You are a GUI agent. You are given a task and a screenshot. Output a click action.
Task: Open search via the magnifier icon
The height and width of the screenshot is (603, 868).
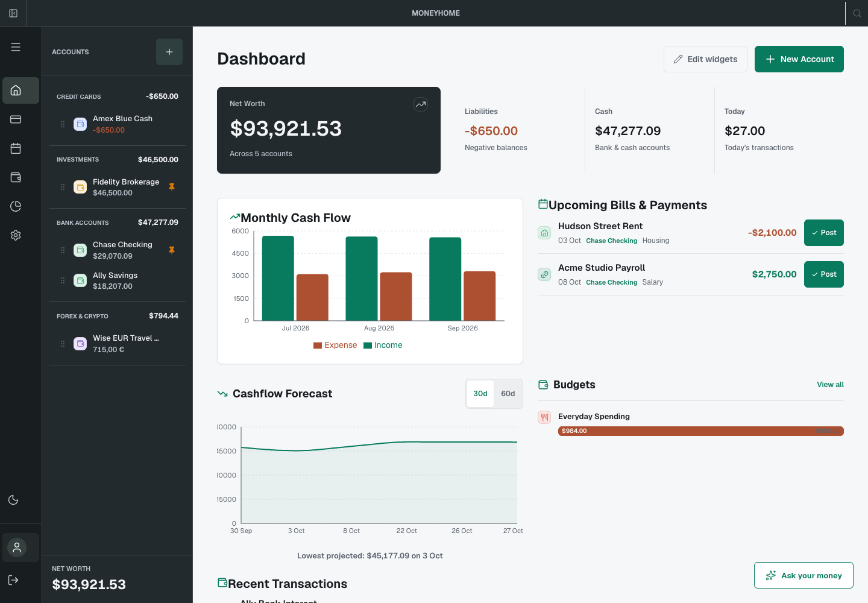coord(857,13)
